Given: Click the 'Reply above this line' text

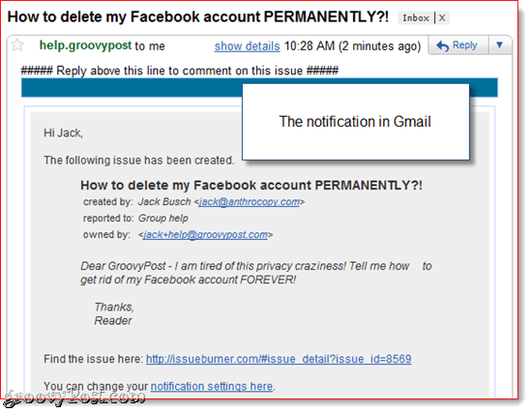Looking at the screenshot, I should [x=180, y=71].
